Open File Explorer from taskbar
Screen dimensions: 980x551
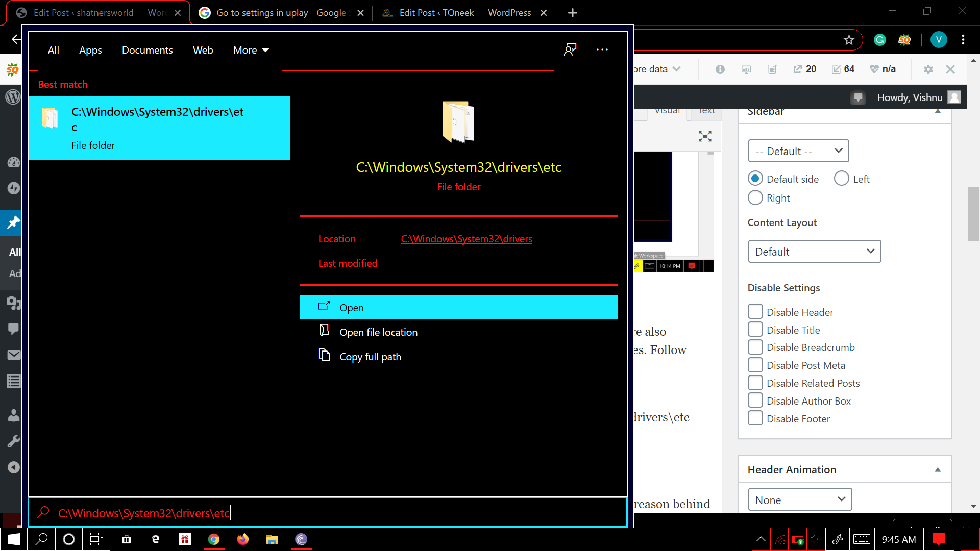point(272,539)
